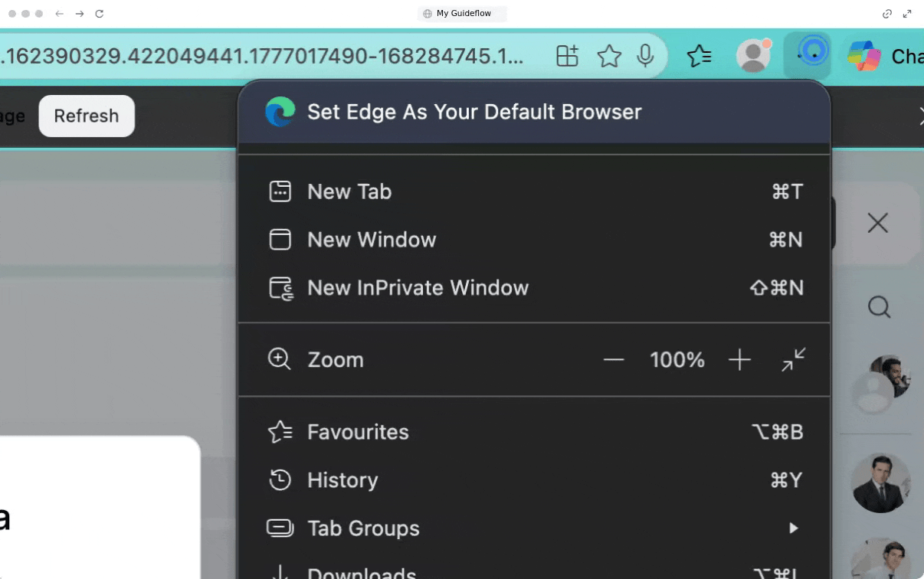Open the user profile avatar icon

pyautogui.click(x=753, y=56)
